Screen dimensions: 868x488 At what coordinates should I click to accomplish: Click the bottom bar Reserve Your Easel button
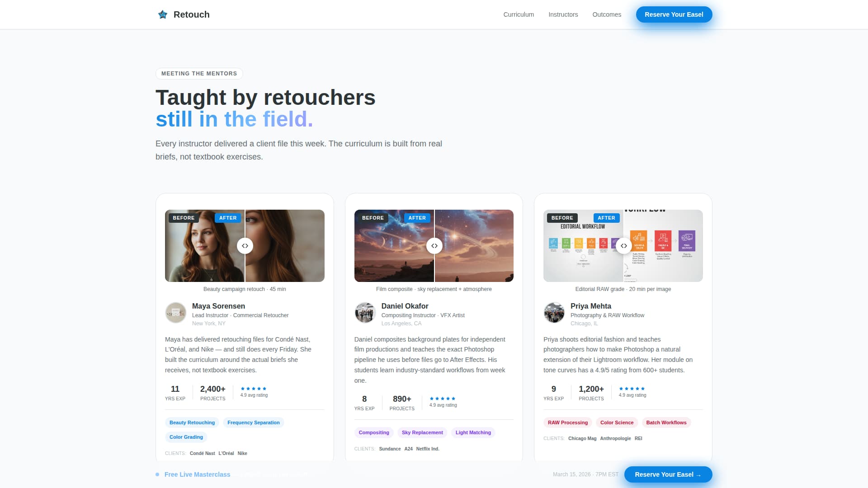[668, 474]
